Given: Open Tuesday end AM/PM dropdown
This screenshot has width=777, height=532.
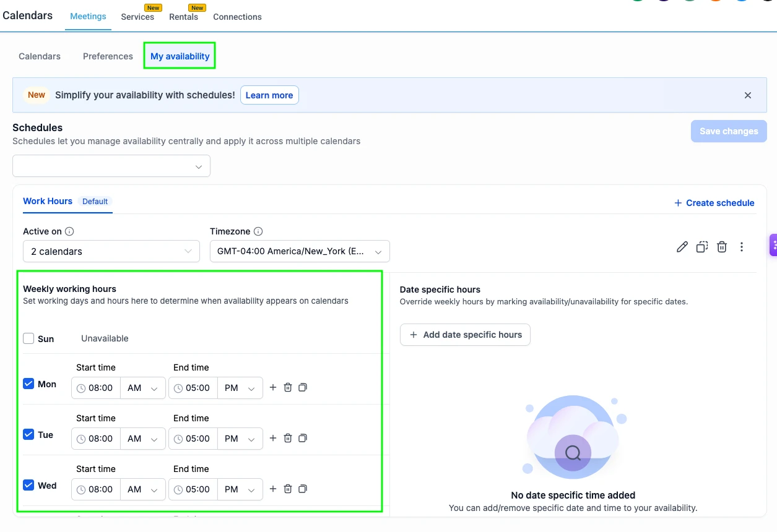Looking at the screenshot, I should tap(240, 439).
